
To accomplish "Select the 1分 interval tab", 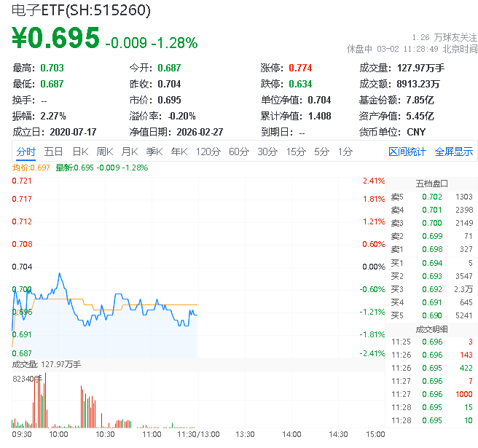I will click(345, 152).
